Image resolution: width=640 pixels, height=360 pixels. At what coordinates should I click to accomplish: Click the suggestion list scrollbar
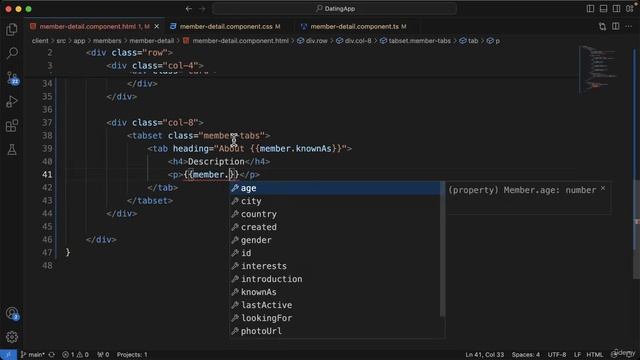tap(442, 249)
